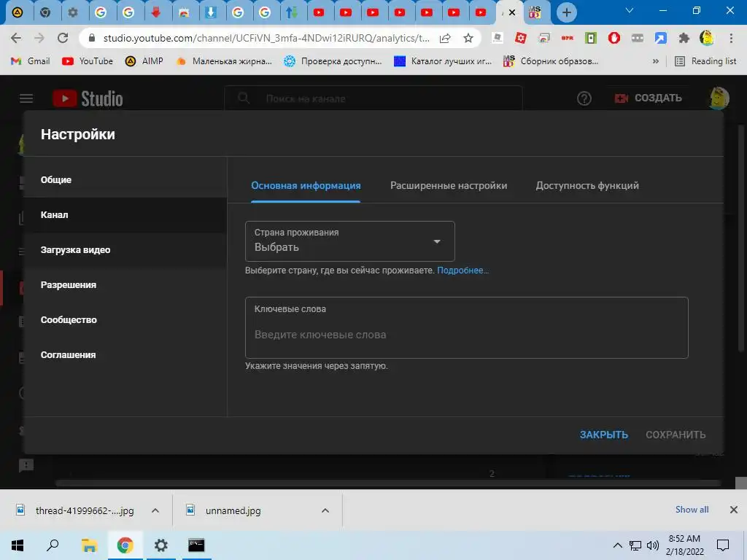Image resolution: width=747 pixels, height=560 pixels.
Task: Open the Общие settings section
Action: [125, 179]
